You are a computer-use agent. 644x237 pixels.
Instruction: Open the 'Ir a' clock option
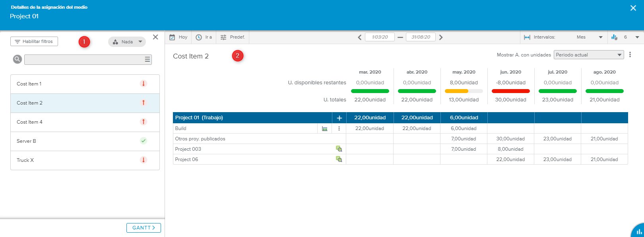pos(204,37)
